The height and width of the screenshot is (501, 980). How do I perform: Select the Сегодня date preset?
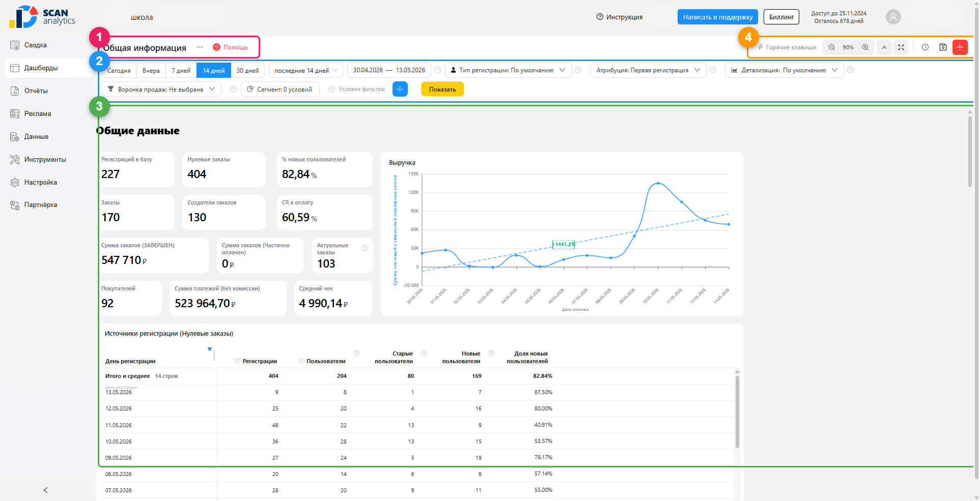[x=119, y=71]
